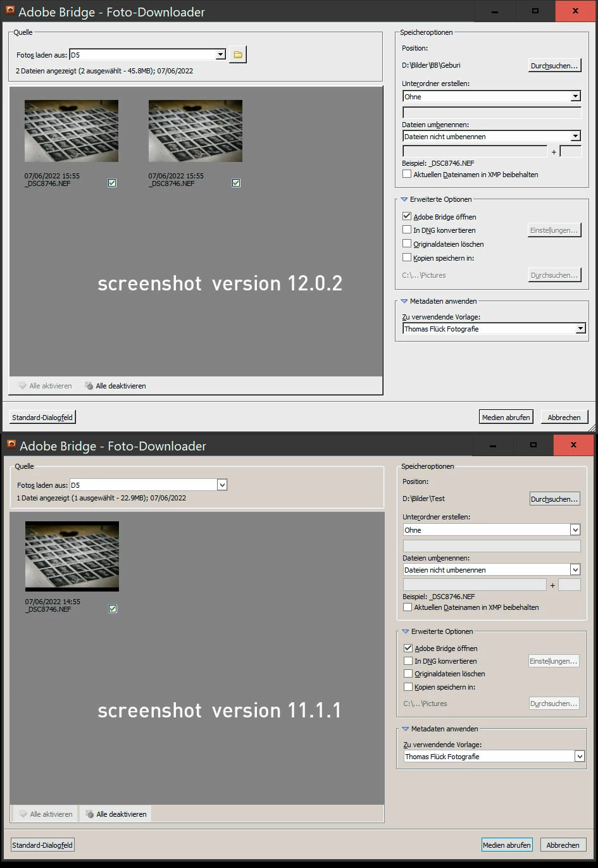Open 'Unterordner erstellen' dropdown in version 11.1.1 window
Viewport: 598px width, 868px height.
pos(492,530)
